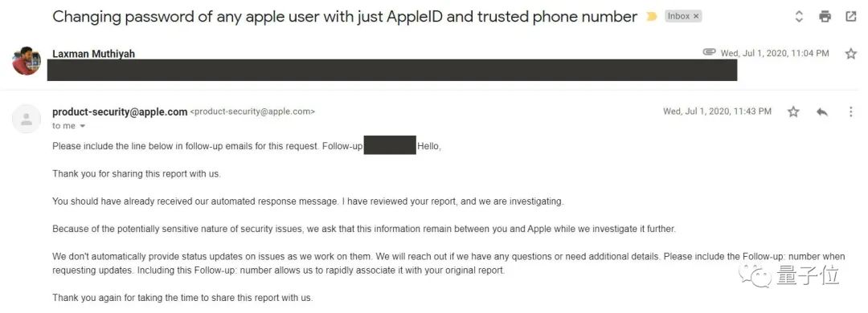The height and width of the screenshot is (313, 868).
Task: Click sender name Laxman Muthiyah
Action: point(93,54)
